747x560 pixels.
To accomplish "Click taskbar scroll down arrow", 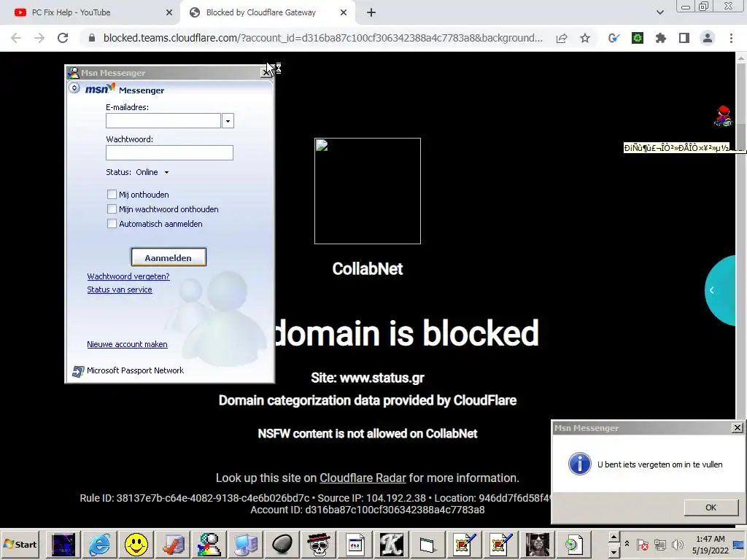I will [x=614, y=551].
